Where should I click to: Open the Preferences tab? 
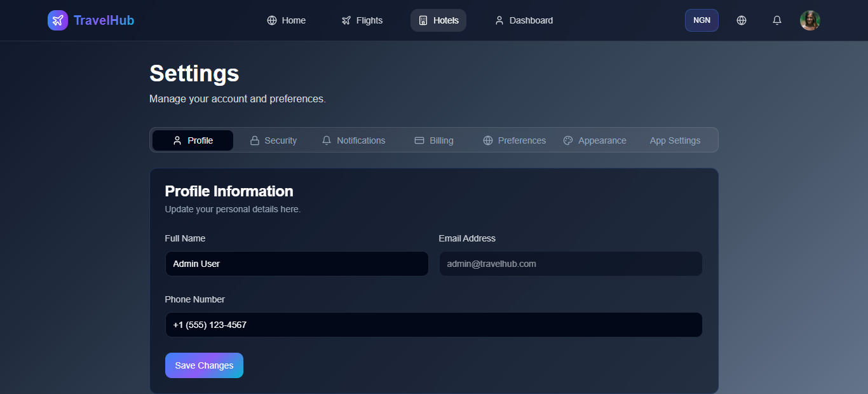(x=514, y=140)
